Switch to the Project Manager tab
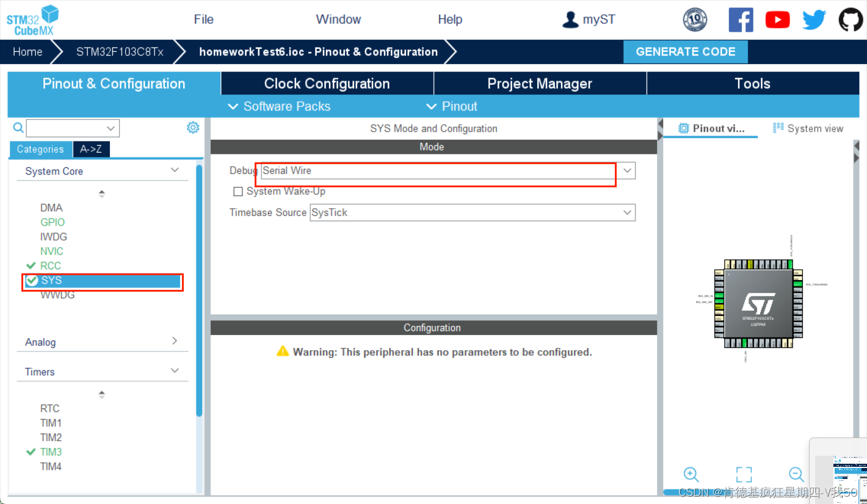Image resolution: width=867 pixels, height=504 pixels. click(x=540, y=84)
